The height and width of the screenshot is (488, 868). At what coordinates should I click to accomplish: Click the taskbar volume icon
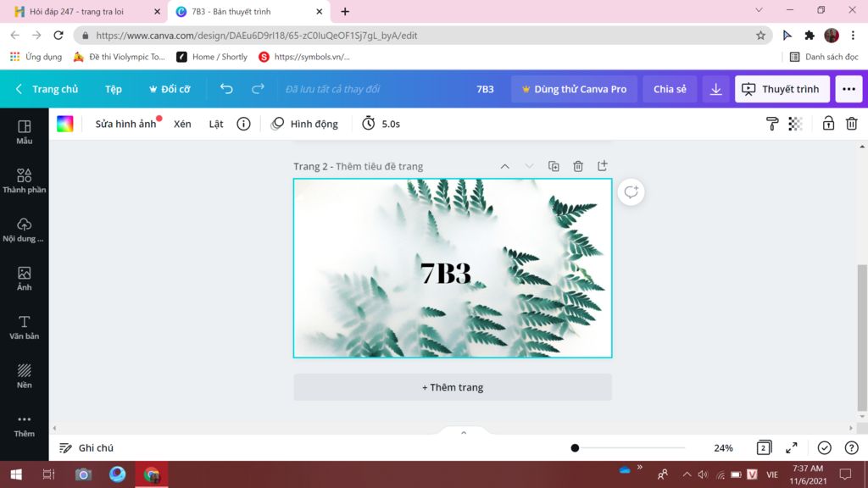pyautogui.click(x=703, y=474)
